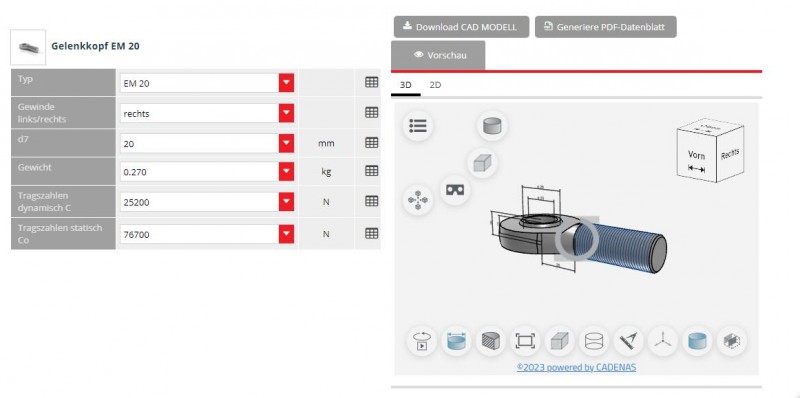Click the Vorn face of orientation cube

[x=696, y=156]
